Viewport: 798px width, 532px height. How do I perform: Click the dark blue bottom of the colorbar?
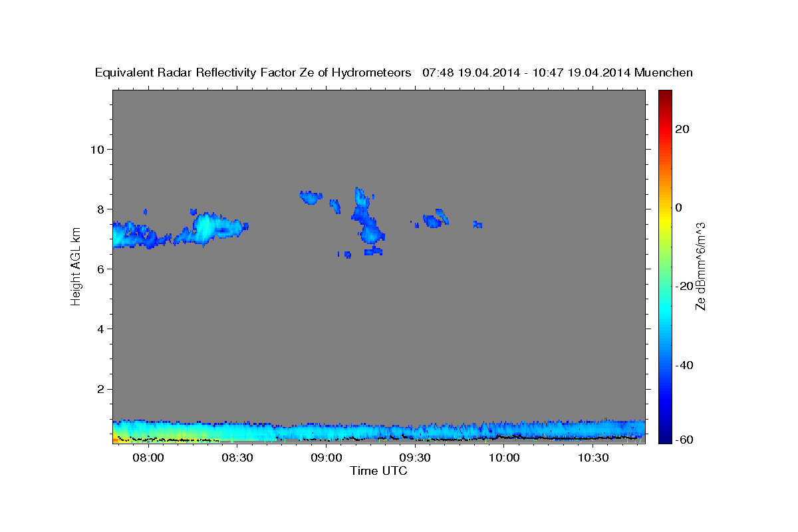[x=664, y=436]
